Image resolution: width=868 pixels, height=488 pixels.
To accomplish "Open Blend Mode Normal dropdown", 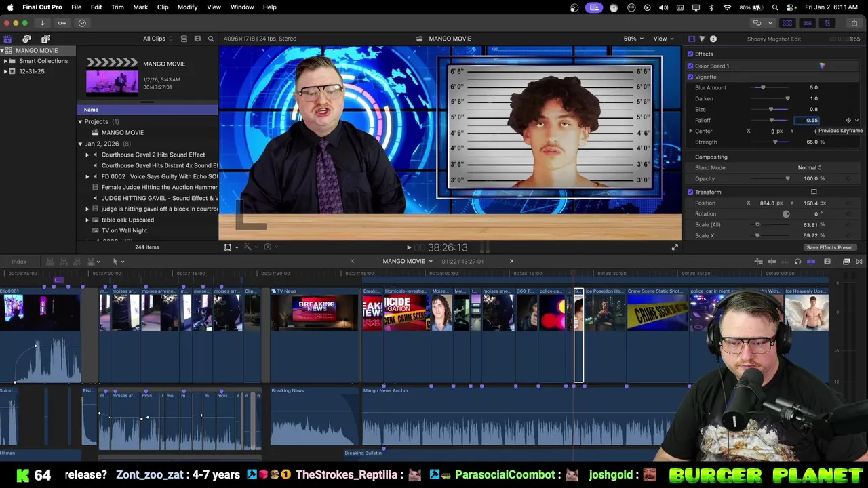I will (x=809, y=167).
